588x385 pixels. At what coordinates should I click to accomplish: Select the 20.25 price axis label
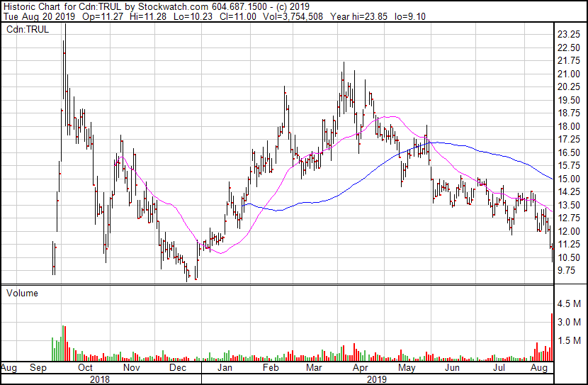coord(569,87)
